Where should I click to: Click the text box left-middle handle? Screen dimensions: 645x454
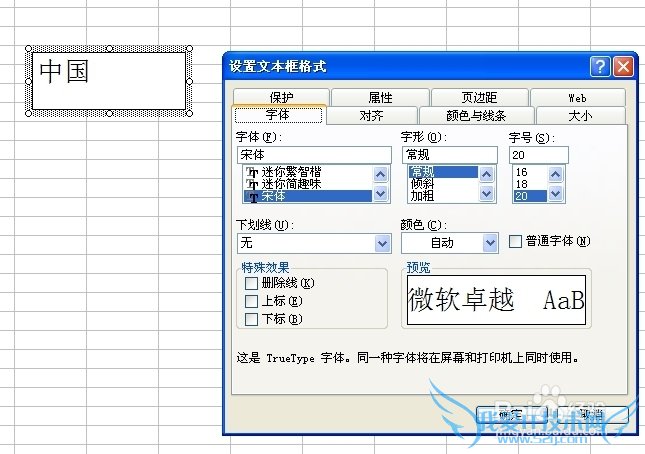[x=28, y=81]
